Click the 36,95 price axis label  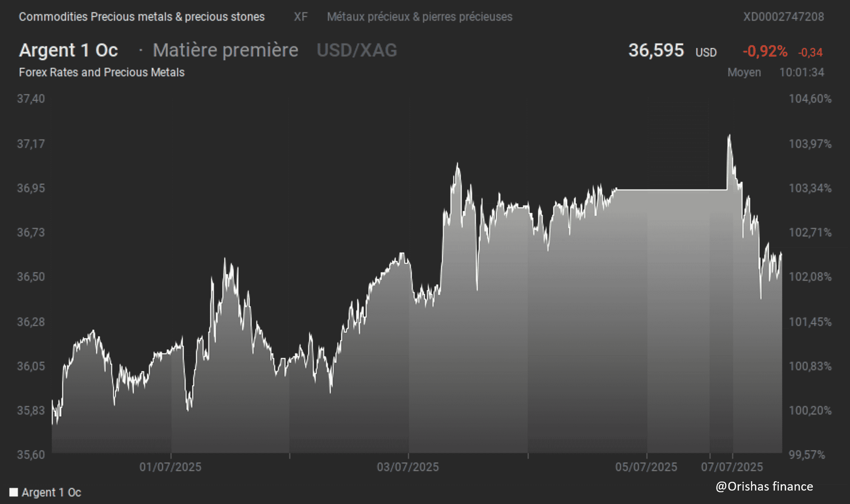(31, 188)
